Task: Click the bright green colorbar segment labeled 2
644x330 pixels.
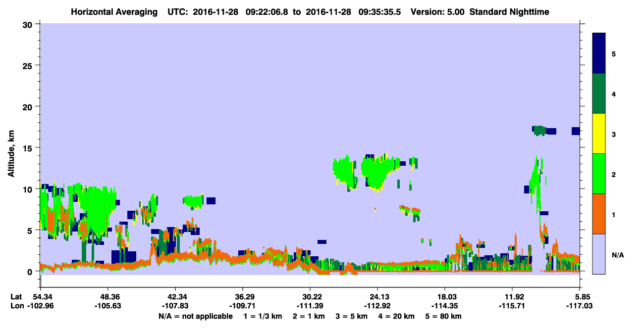Action: coord(599,174)
